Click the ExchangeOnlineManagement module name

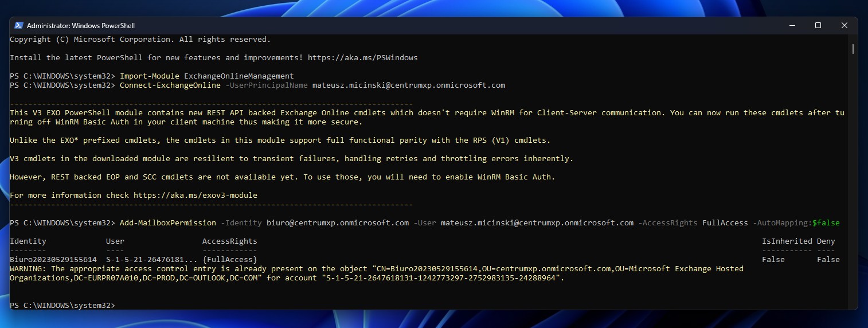pyautogui.click(x=239, y=76)
